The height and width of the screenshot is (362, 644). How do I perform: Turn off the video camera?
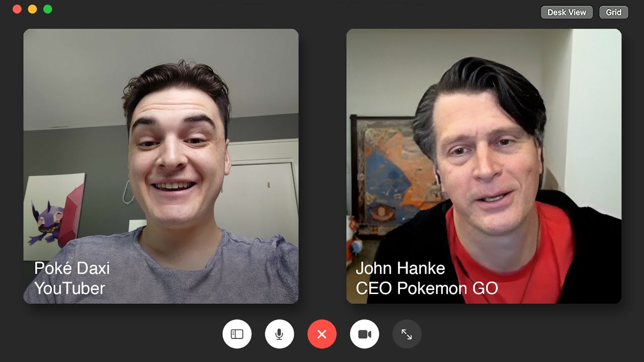click(364, 334)
